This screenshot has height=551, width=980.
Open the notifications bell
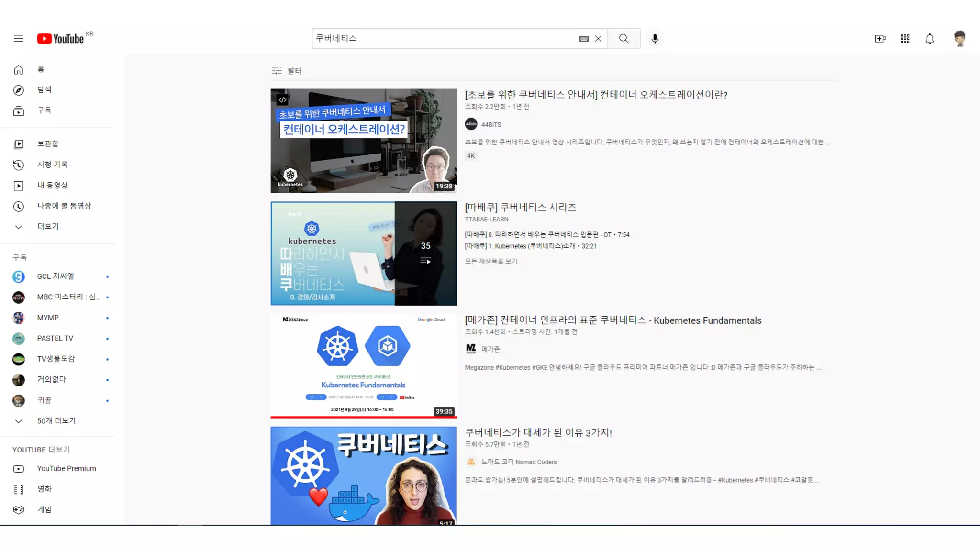(929, 39)
